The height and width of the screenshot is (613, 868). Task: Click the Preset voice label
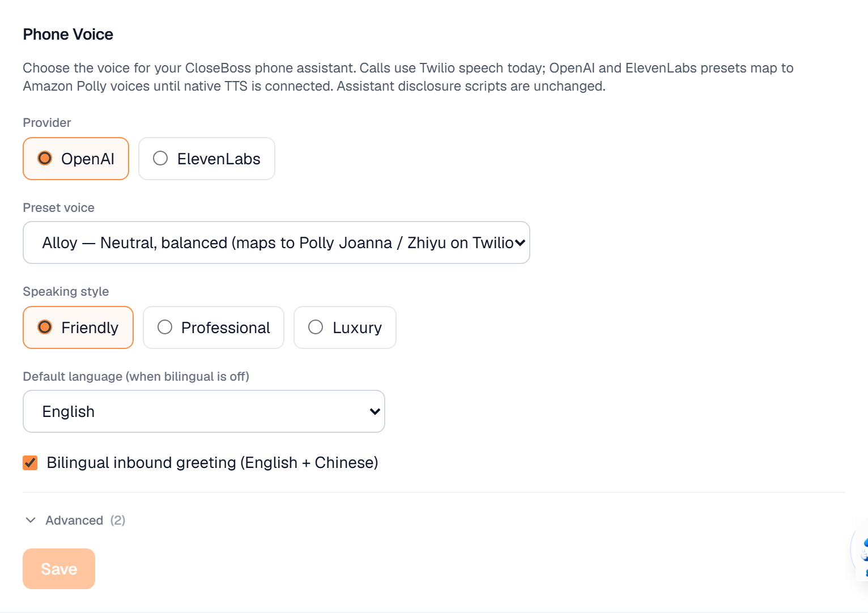[x=59, y=208]
